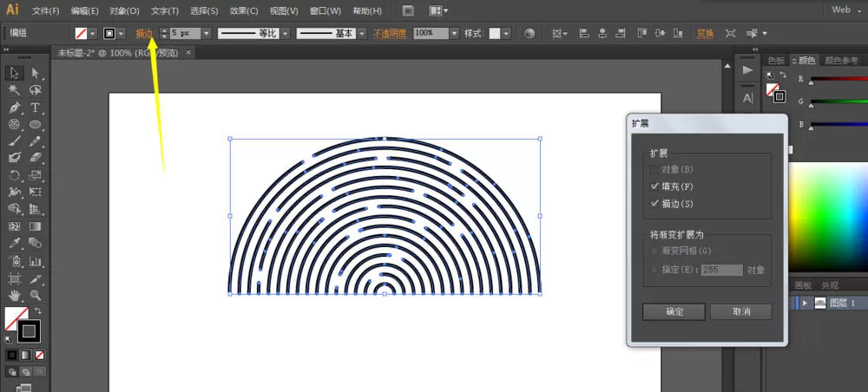Image resolution: width=868 pixels, height=392 pixels.
Task: Uncheck the 填充(F) checkbox
Action: 654,186
